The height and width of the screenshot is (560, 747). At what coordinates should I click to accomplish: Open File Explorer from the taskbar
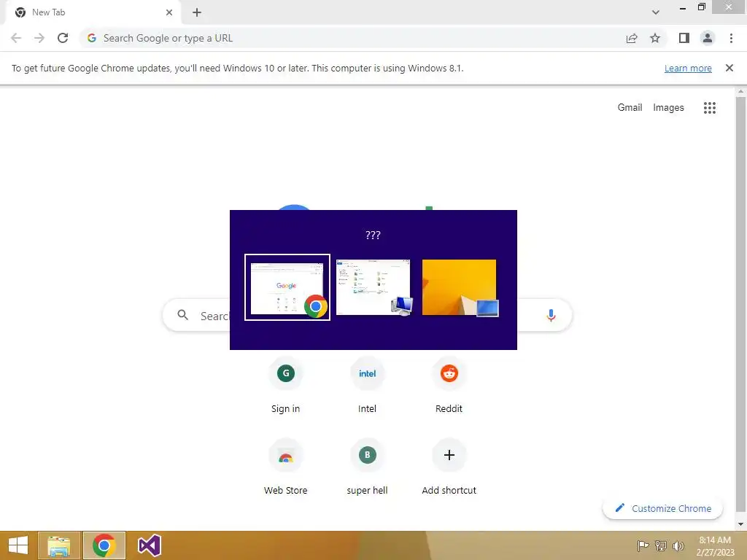pos(59,545)
